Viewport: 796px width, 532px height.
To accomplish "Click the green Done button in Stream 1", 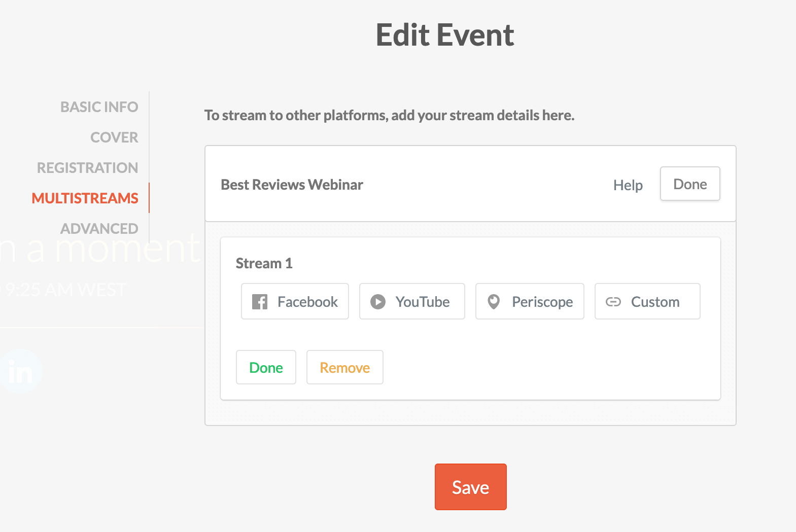I will pyautogui.click(x=266, y=367).
